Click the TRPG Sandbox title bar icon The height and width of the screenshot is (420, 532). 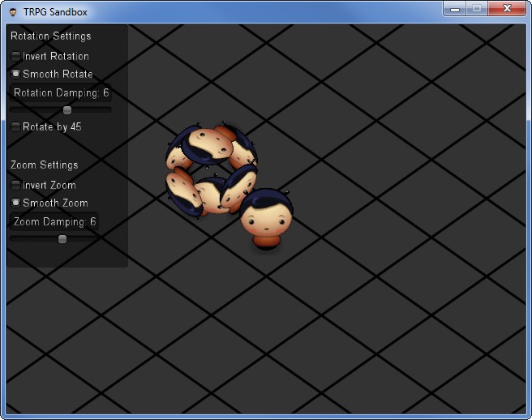(13, 12)
